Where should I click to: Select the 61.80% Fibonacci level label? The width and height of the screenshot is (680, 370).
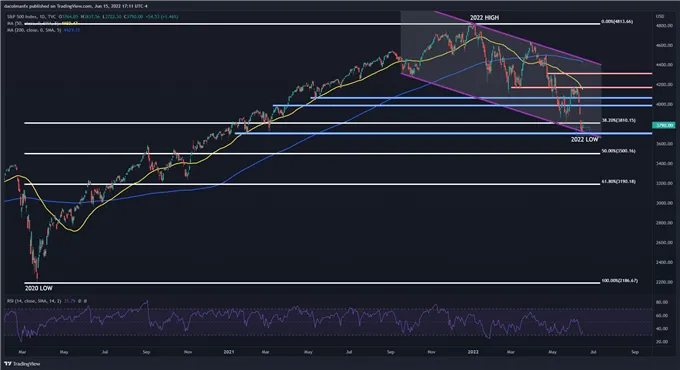(618, 181)
